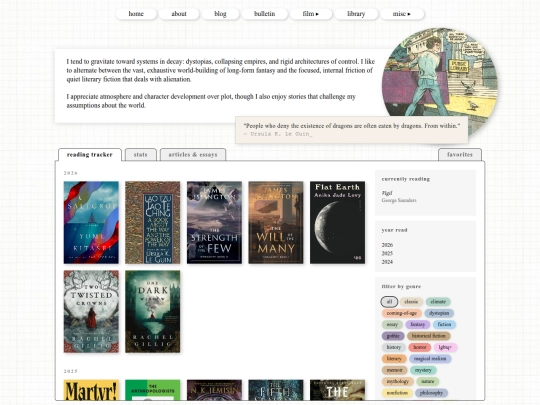This screenshot has width=540, height=405.
Task: Expand the film dropdown menu
Action: click(x=311, y=14)
